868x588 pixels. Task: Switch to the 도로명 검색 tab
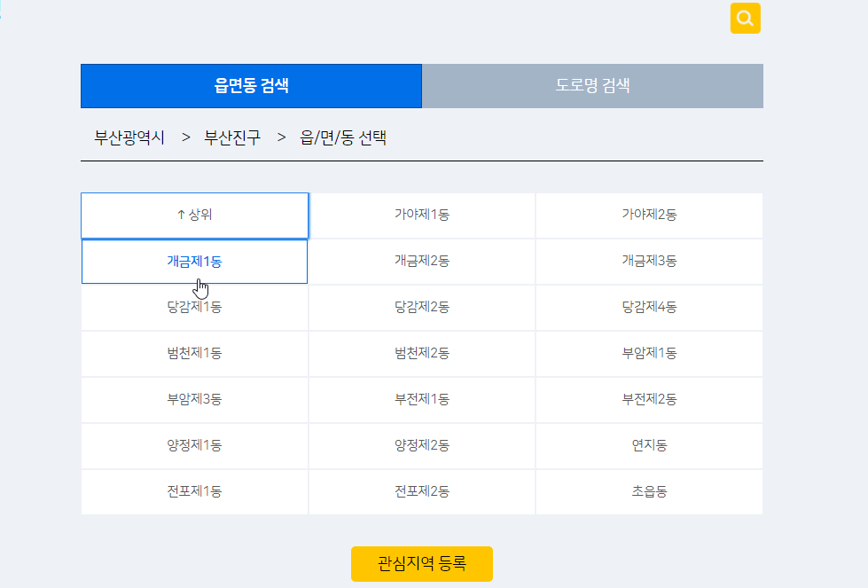tap(592, 86)
